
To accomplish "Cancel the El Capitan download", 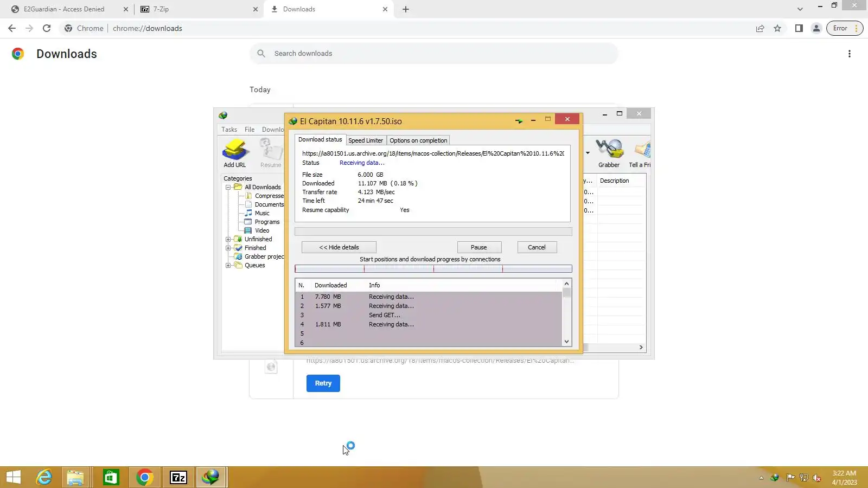I will [x=537, y=247].
